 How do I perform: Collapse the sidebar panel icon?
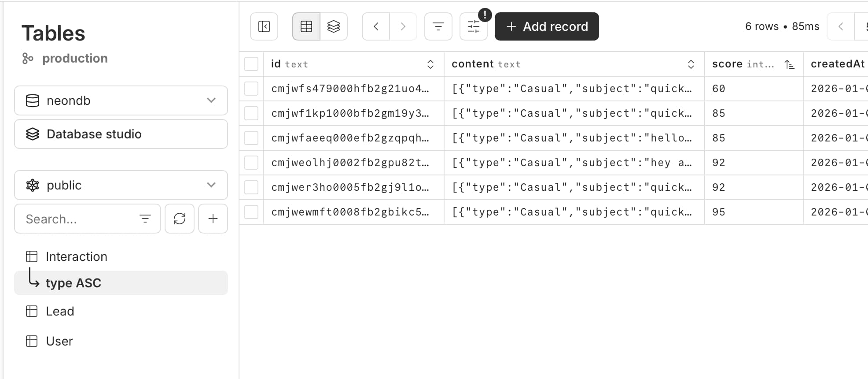264,26
